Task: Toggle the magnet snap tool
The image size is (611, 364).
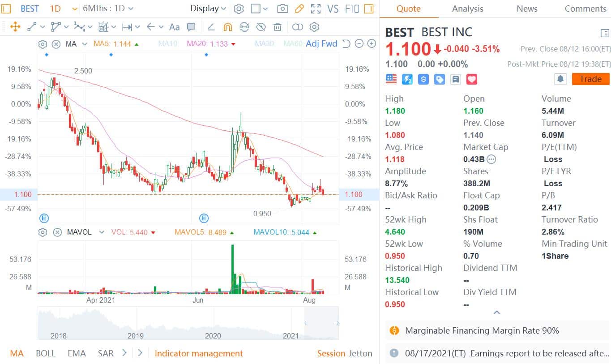Action: coord(227,27)
